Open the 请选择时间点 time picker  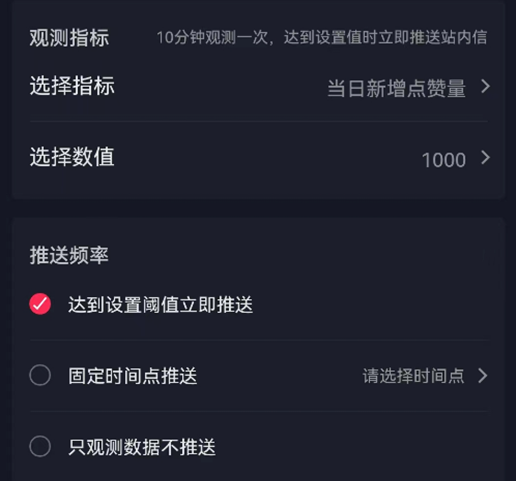coord(413,376)
